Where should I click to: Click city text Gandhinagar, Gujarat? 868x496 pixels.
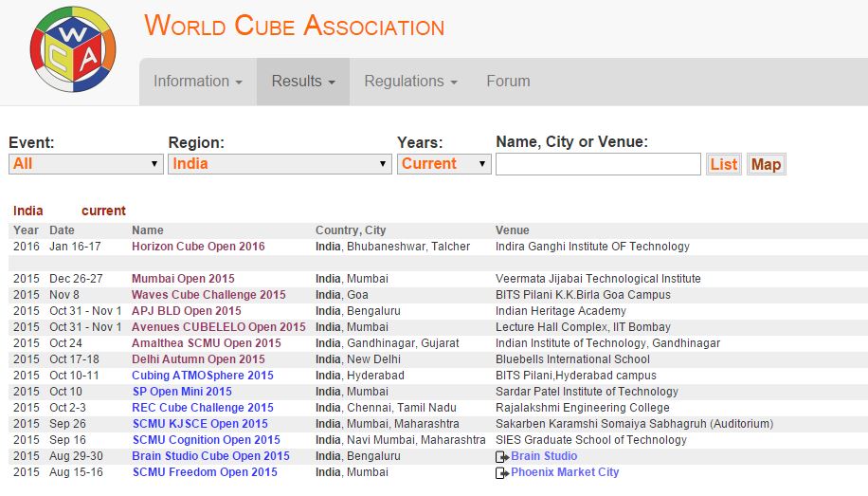[x=403, y=343]
